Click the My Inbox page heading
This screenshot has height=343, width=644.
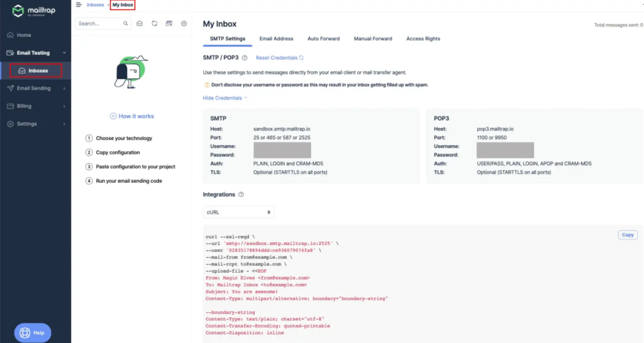[219, 24]
